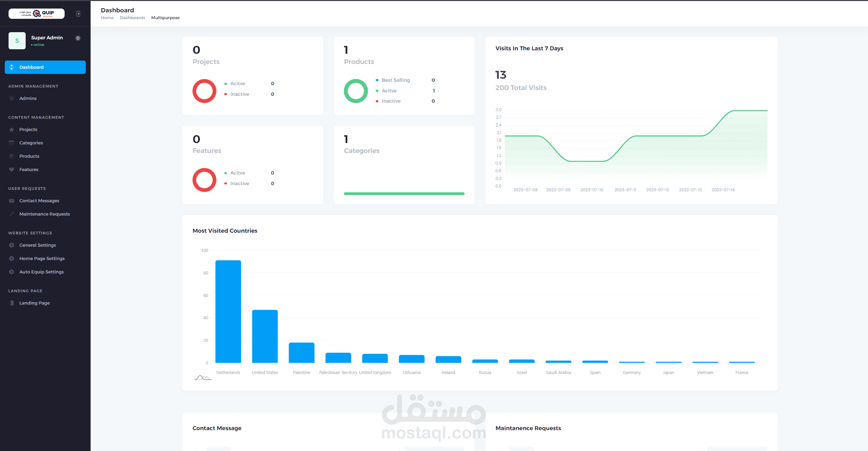The image size is (868, 451).
Task: Click the Landing Page sidebar icon
Action: tap(12, 303)
